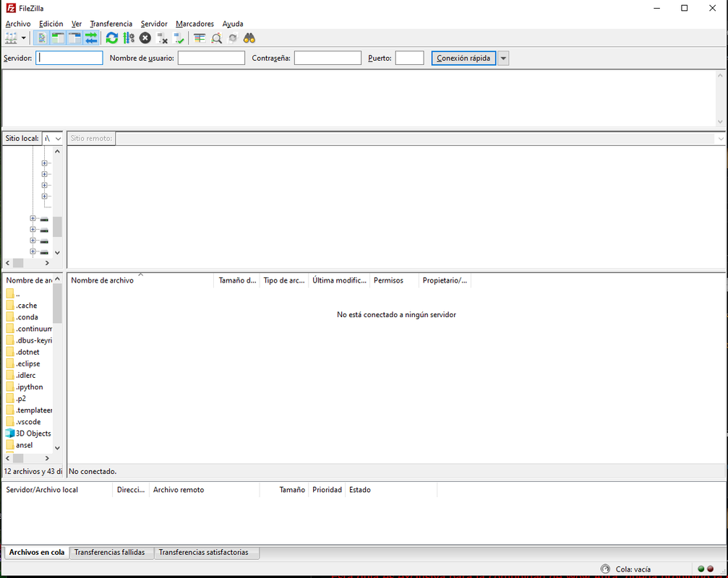Open the quick connect history dropdown

click(503, 58)
